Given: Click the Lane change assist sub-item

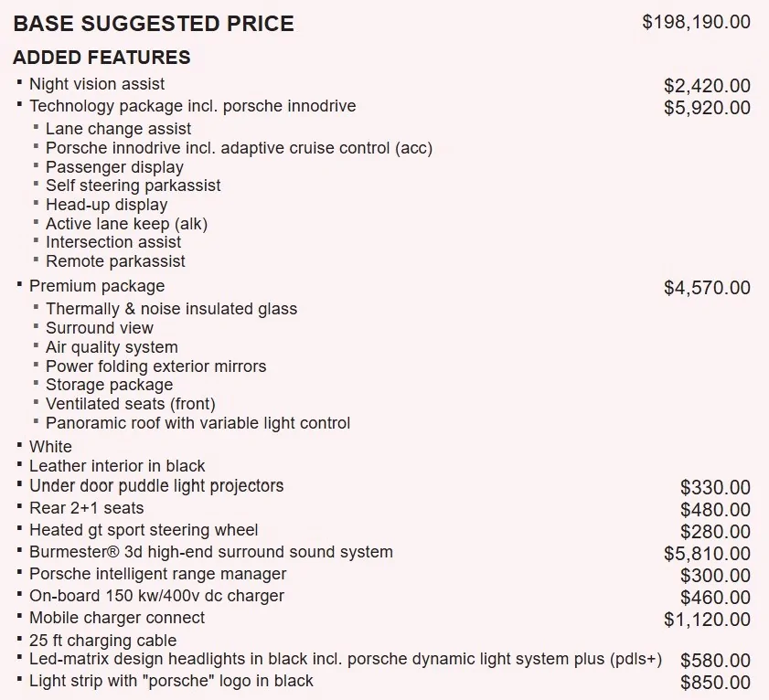Looking at the screenshot, I should pos(118,129).
